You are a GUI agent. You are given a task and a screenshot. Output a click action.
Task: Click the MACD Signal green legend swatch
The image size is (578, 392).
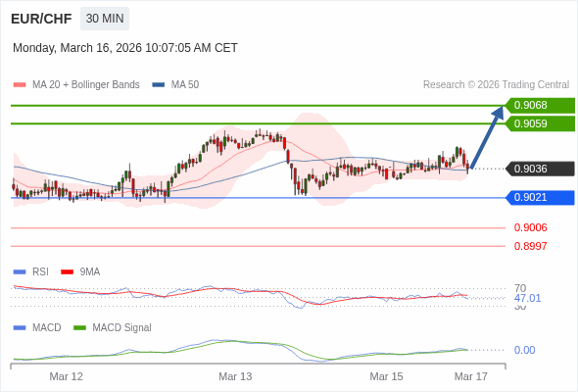pos(79,328)
